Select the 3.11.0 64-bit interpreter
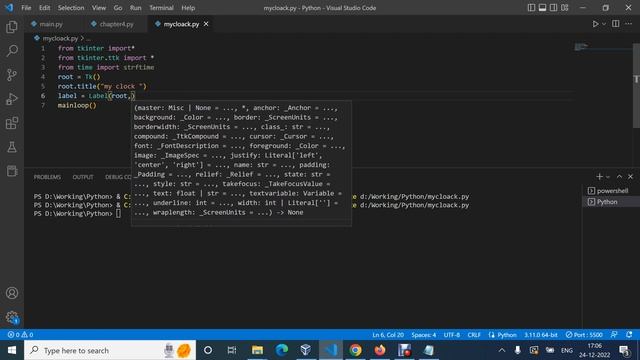640x360 pixels. 541,335
